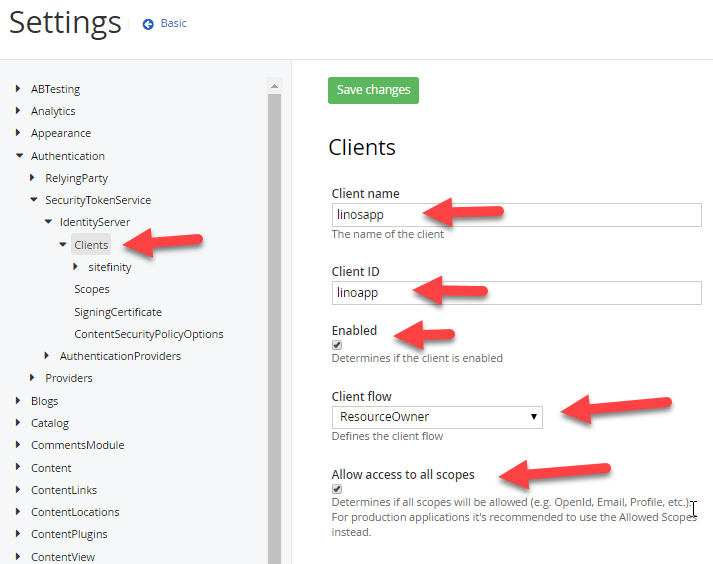Viewport: 713px width, 564px height.
Task: Select the ContentLocations tree item
Action: click(x=75, y=512)
